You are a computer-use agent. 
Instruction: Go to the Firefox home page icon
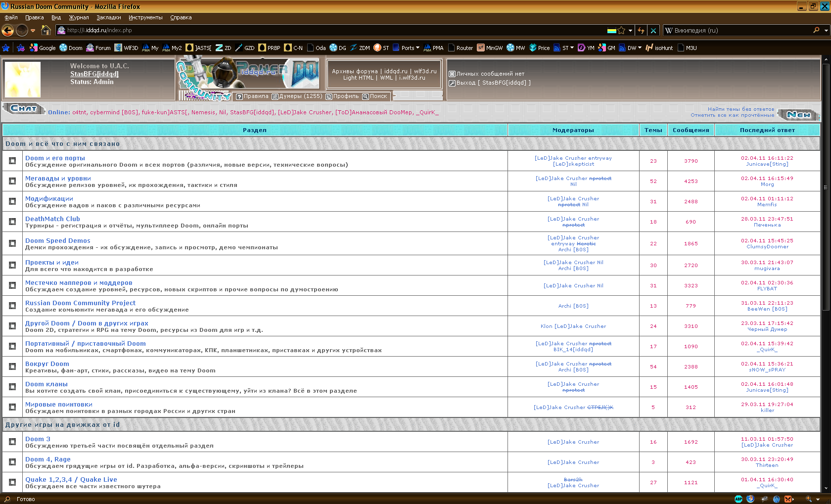46,31
